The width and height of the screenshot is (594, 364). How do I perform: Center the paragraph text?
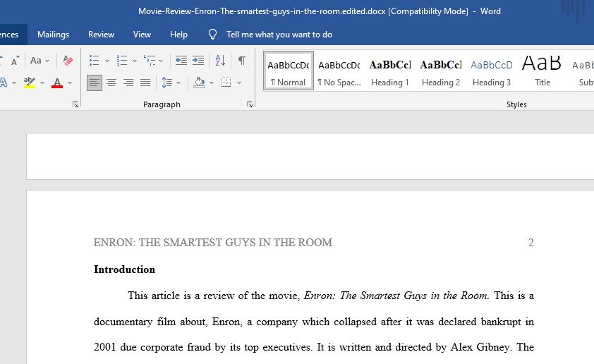click(111, 83)
